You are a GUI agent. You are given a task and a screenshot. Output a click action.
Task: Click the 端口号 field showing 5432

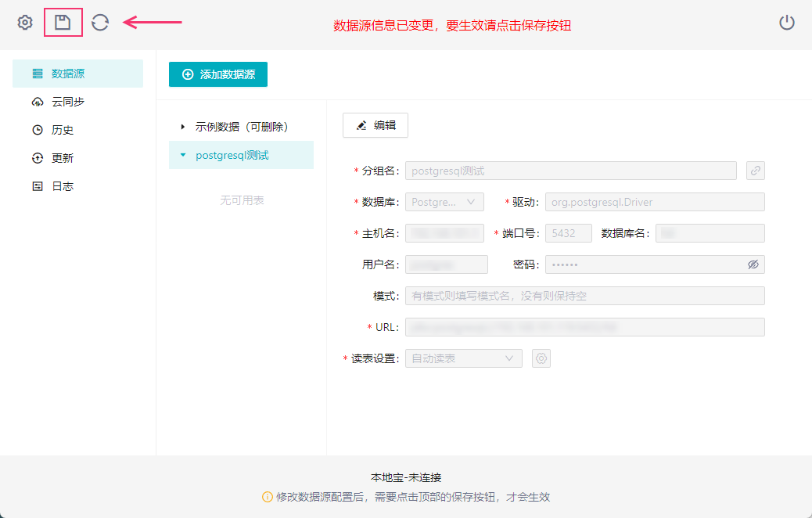569,233
